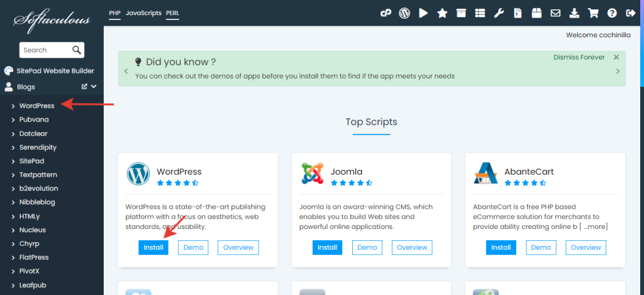Click Dismiss Forever link
The image size is (644, 295).
tap(579, 57)
